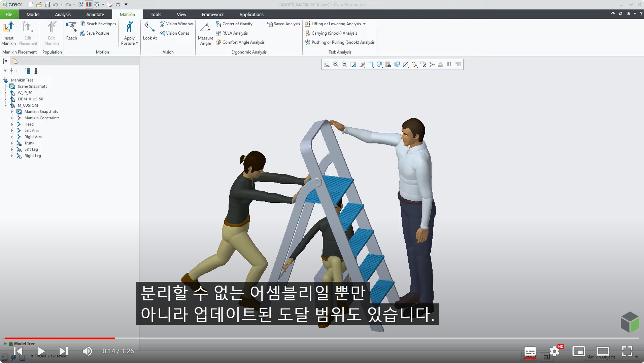Collapse the M_CUSTOM manikin node
The image size is (644, 363).
click(5, 105)
